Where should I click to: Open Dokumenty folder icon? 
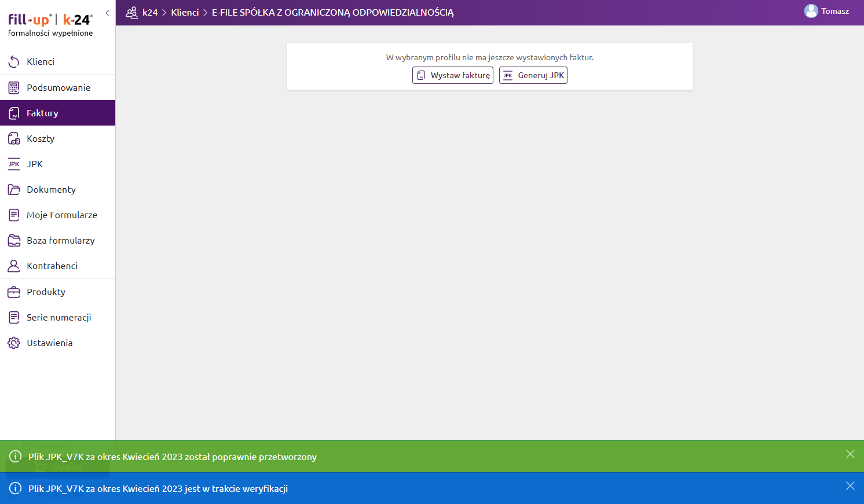tap(14, 190)
